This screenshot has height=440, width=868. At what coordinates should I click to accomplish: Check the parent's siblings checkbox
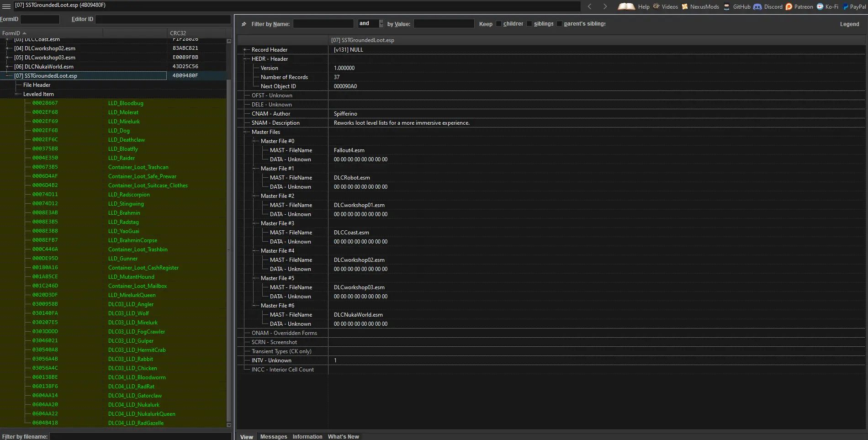[559, 24]
